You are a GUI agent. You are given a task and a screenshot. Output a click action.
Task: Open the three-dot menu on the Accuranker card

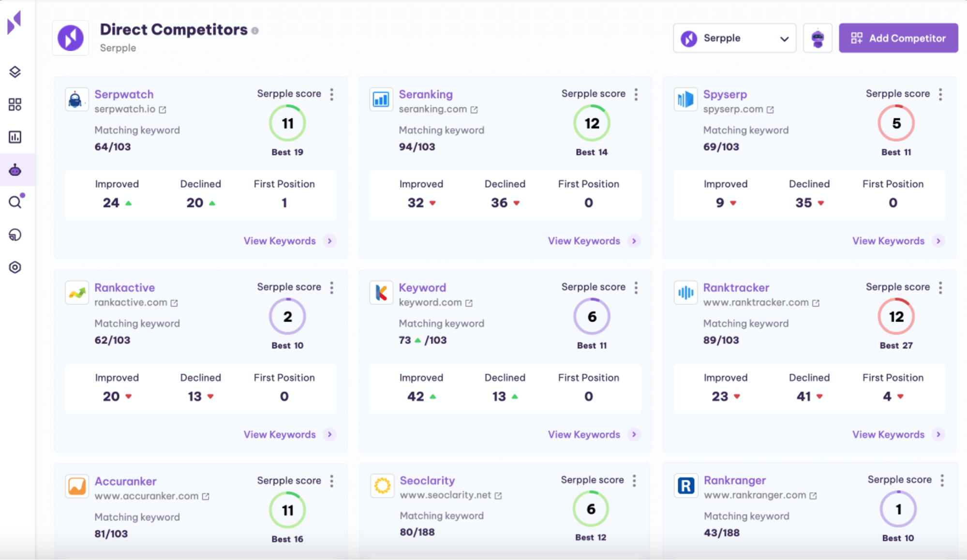(x=332, y=481)
